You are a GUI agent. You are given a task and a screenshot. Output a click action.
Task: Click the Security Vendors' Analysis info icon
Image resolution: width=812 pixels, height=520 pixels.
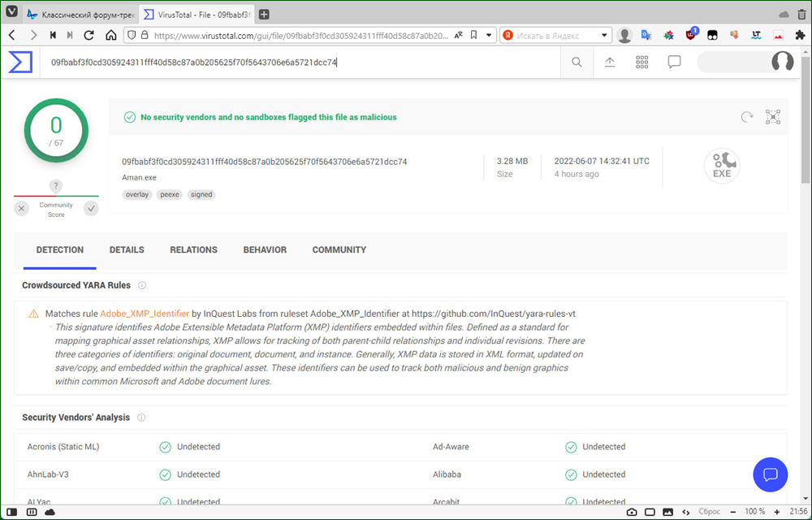(141, 418)
